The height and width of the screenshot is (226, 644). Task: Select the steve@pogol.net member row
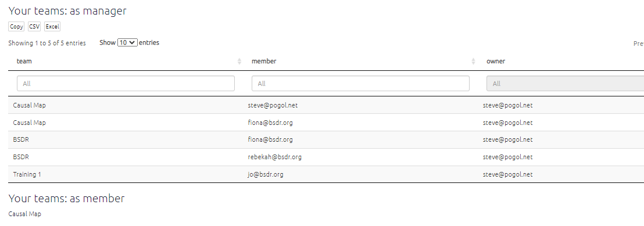tap(326, 105)
